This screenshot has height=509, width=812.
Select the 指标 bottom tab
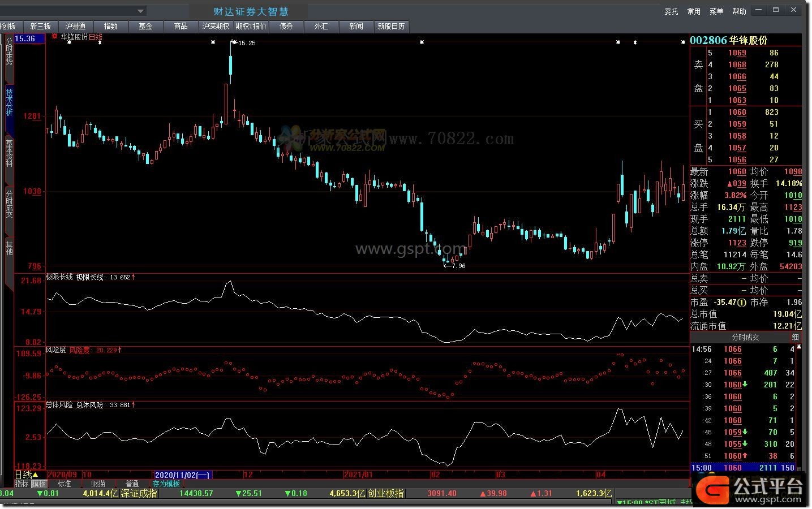click(x=22, y=484)
